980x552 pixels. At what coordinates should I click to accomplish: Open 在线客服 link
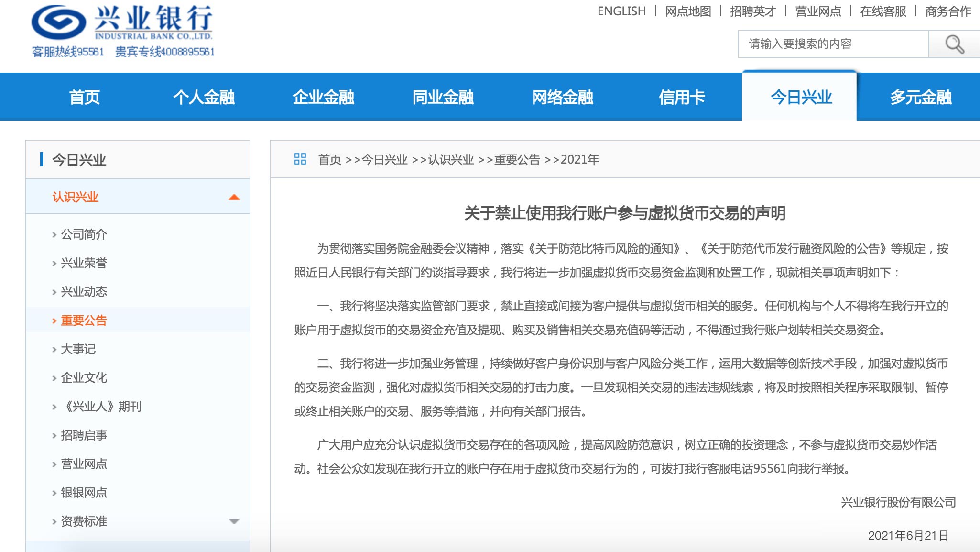click(x=883, y=11)
